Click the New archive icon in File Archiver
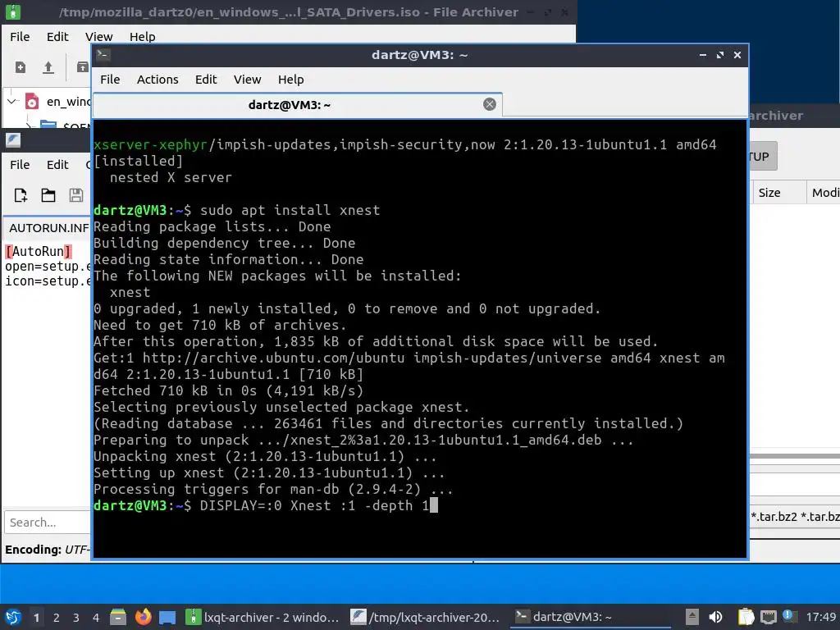The width and height of the screenshot is (840, 630). [x=21, y=67]
